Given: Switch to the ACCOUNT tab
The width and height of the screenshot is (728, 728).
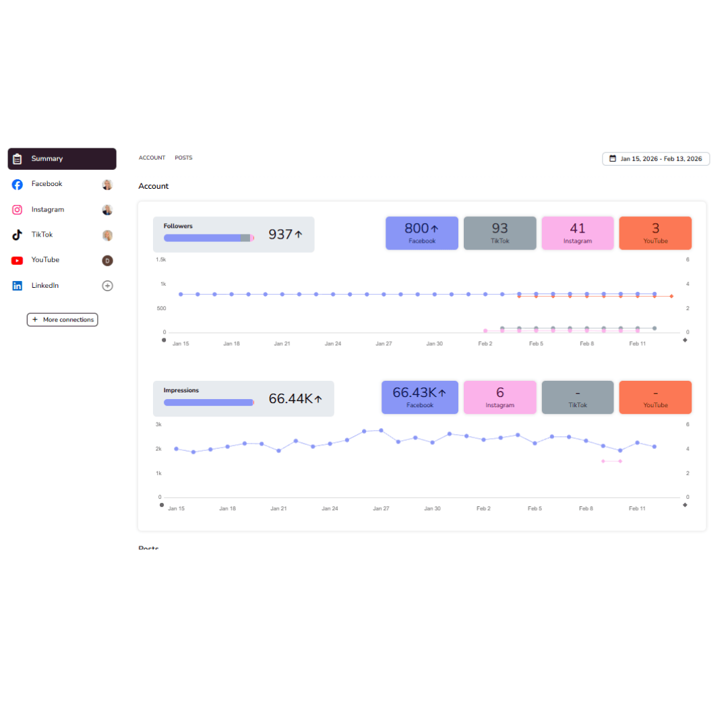Looking at the screenshot, I should click(x=152, y=158).
